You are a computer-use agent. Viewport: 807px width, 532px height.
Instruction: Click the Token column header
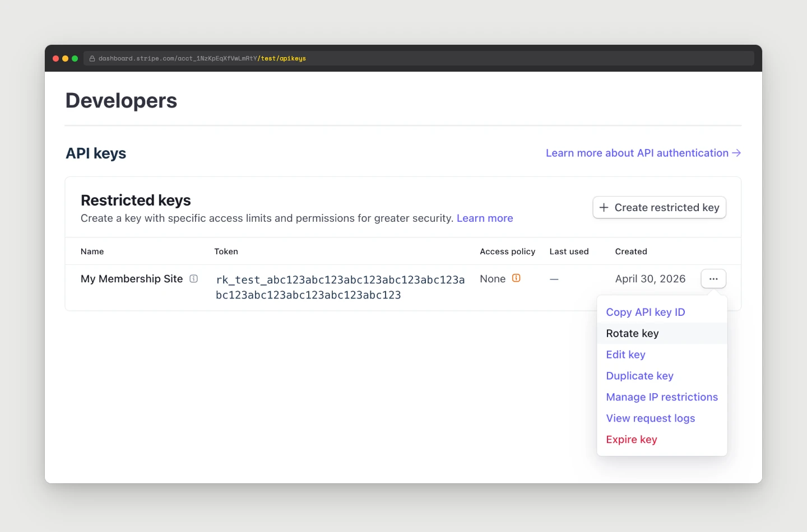(x=226, y=251)
